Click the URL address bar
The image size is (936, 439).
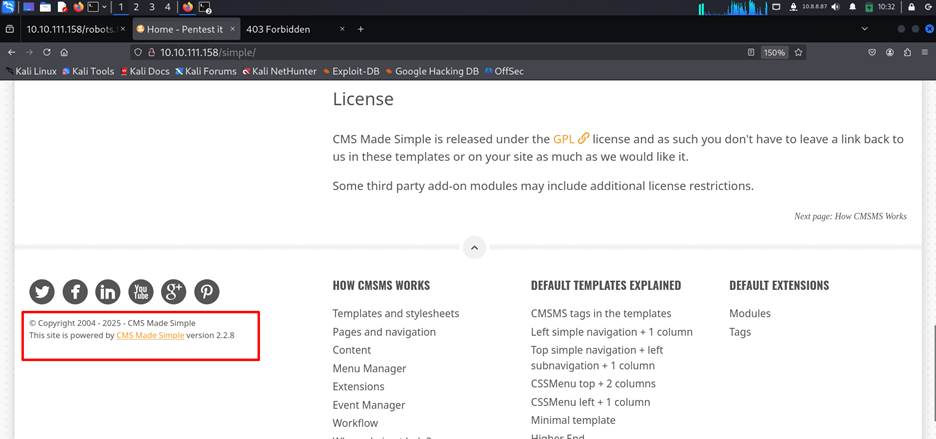tap(450, 52)
